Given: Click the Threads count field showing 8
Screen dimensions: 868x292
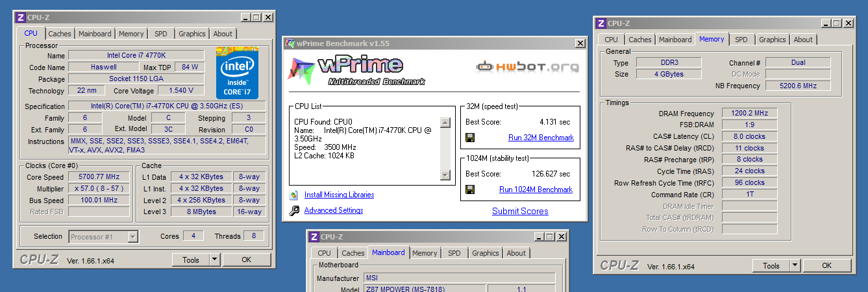Looking at the screenshot, I should click(254, 236).
